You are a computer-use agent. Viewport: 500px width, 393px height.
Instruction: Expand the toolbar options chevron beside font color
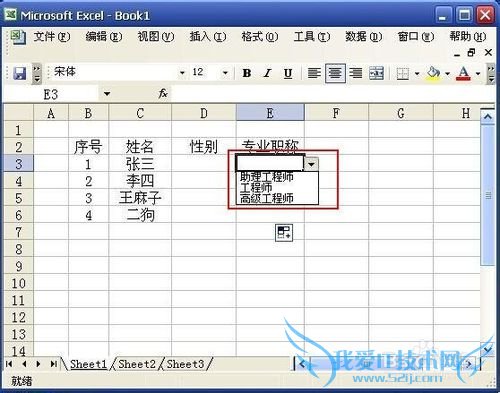pos(491,73)
